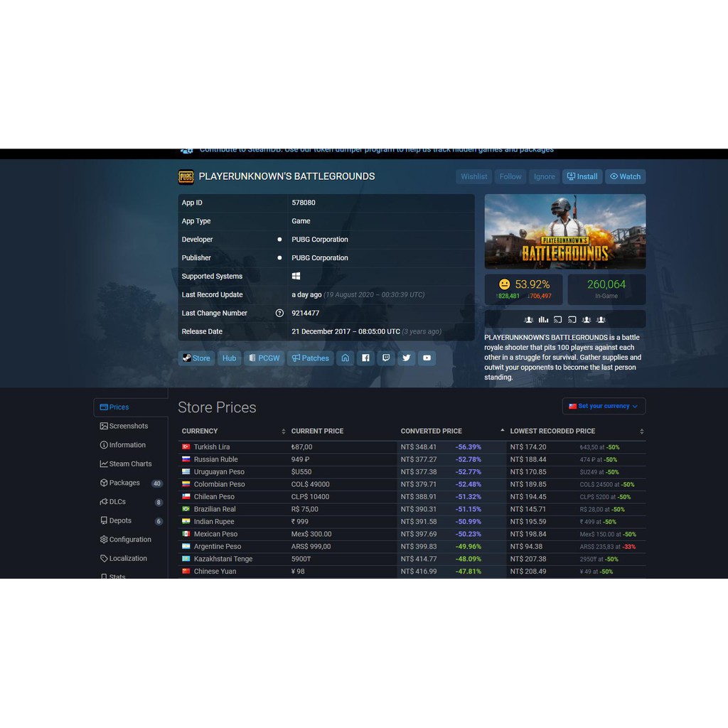
Task: Click the Chinese Yuan current price ¥ 98
Action: [298, 571]
